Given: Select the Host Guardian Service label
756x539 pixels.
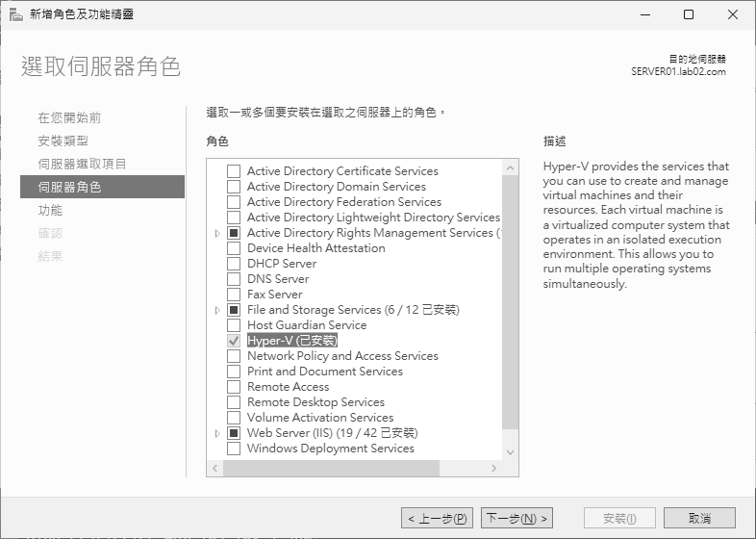Looking at the screenshot, I should [307, 325].
